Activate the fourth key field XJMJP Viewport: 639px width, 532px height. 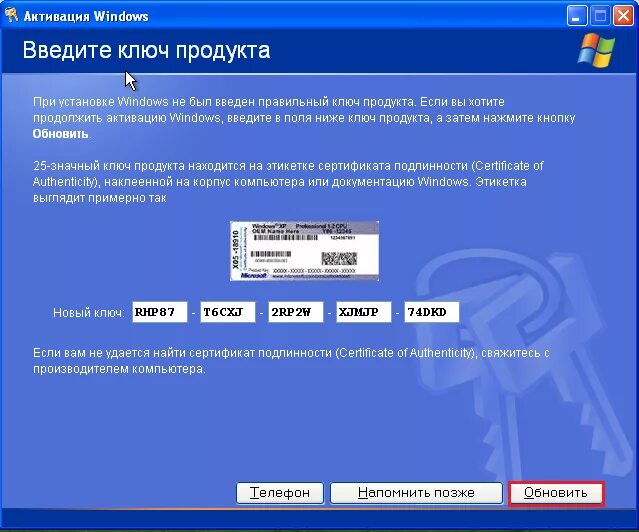[364, 312]
